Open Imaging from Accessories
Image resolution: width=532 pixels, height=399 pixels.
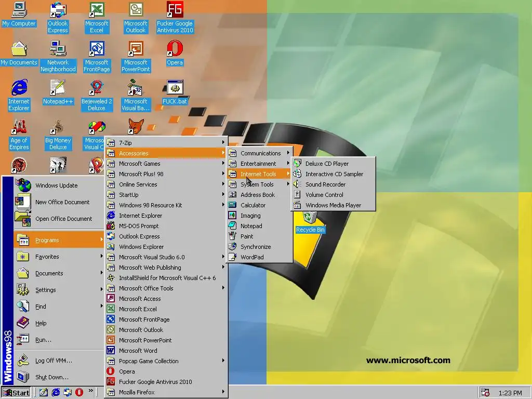260,216
